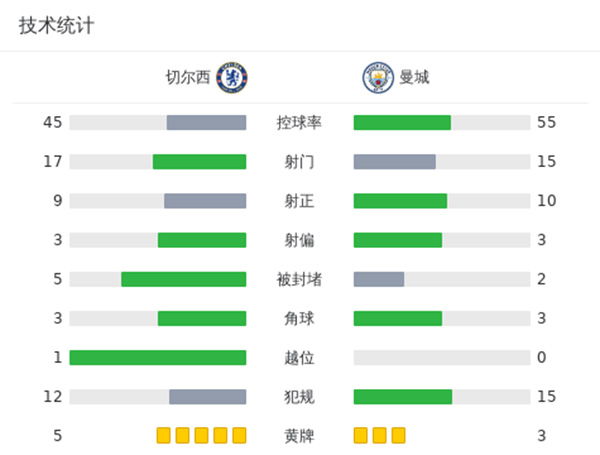Open the 技术统计 heading tab

tap(57, 26)
